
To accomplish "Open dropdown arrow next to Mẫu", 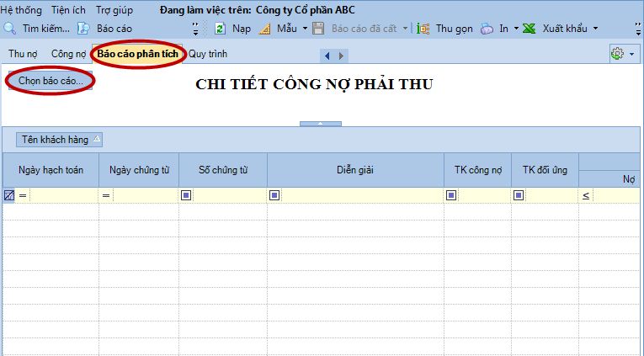I will tap(305, 29).
